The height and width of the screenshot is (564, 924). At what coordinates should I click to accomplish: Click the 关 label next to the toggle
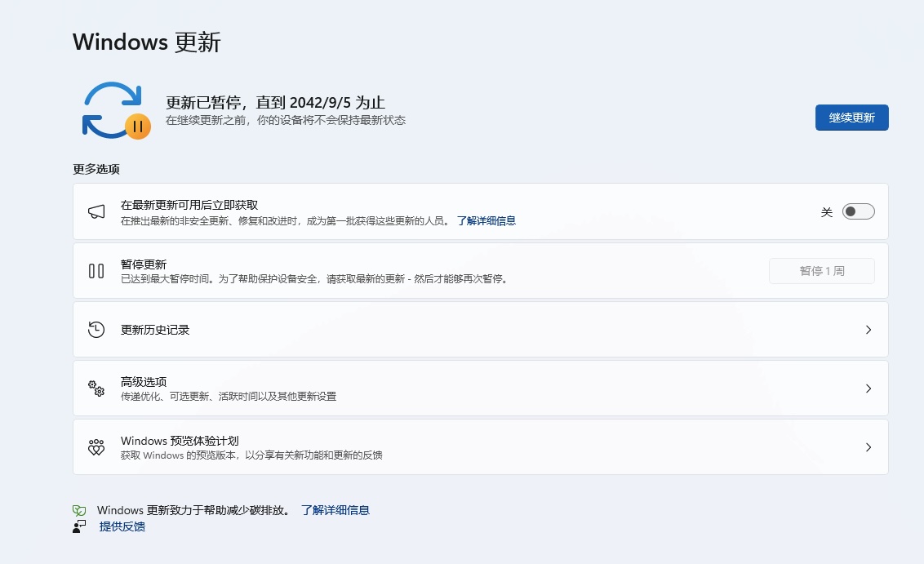(827, 212)
